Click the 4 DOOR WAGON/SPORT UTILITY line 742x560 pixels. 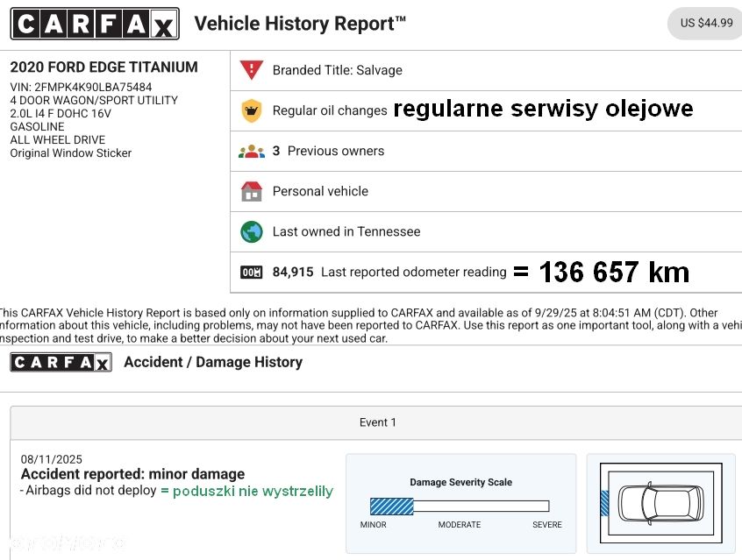[94, 100]
